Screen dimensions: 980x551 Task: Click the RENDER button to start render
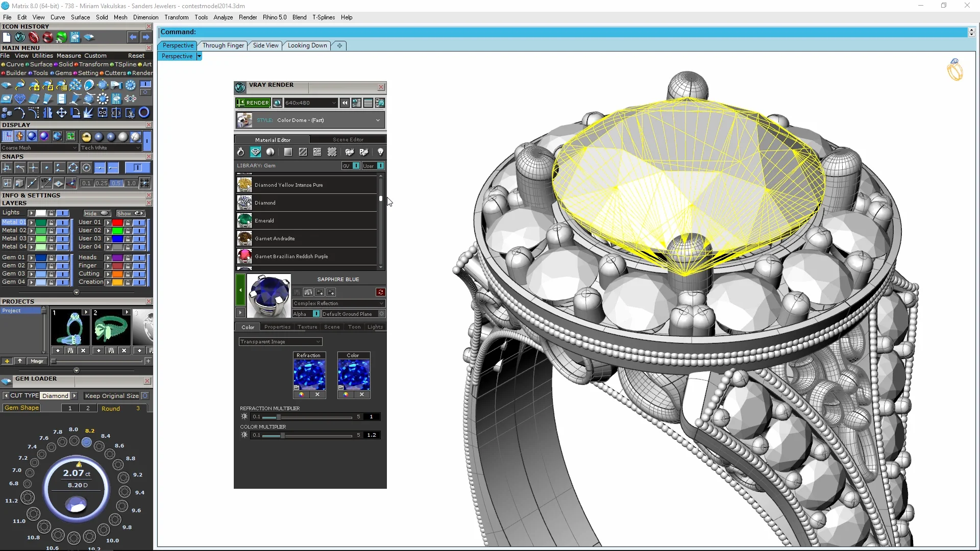click(x=254, y=102)
